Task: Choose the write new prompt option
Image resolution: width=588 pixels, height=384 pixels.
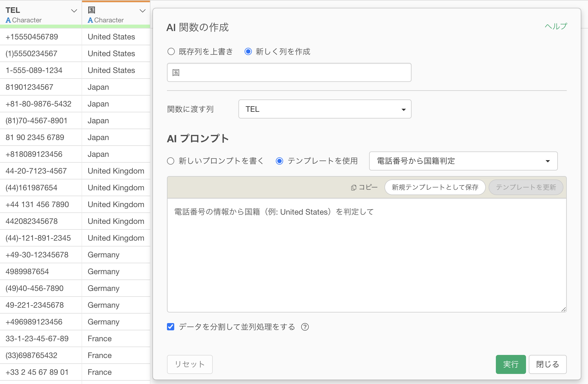Action: tap(171, 161)
